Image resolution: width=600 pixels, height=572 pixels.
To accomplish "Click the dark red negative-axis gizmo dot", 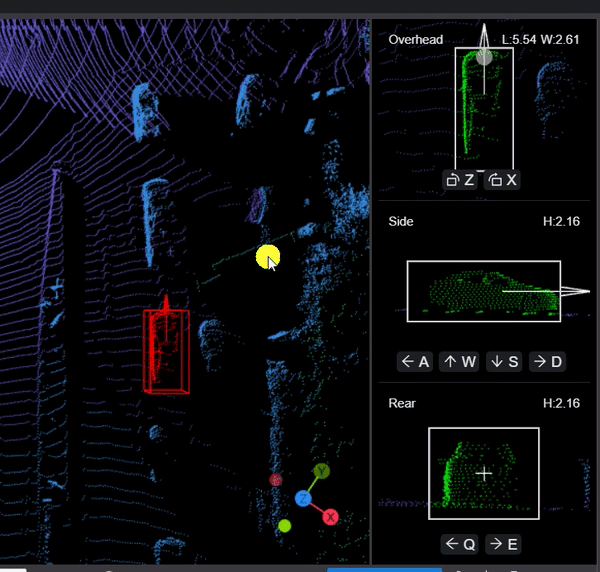I will [276, 480].
